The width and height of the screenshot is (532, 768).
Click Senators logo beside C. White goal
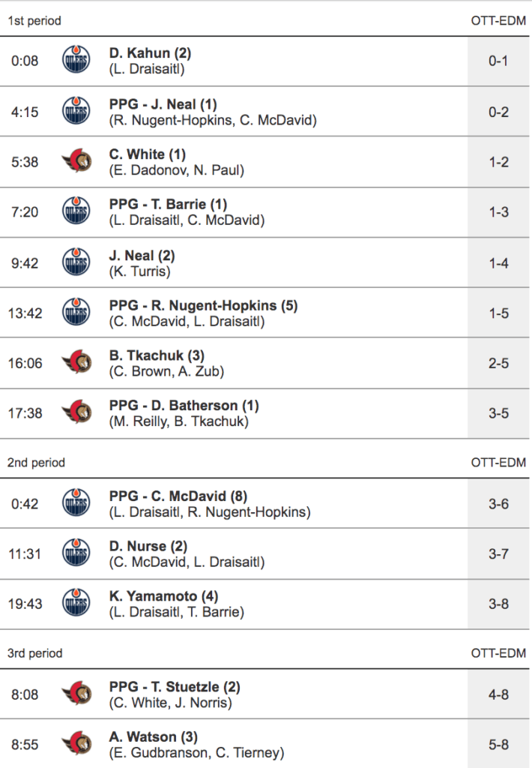tap(76, 161)
